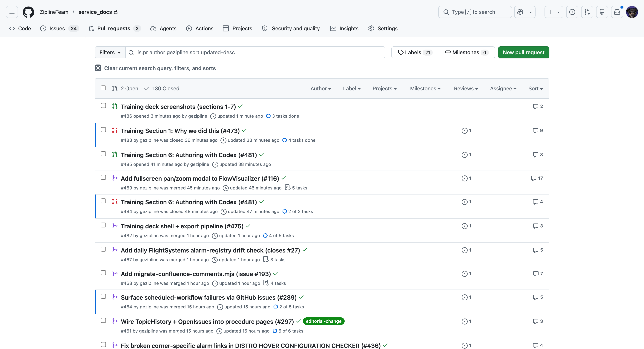Open linked issue on Training Section 1 row
Image resolution: width=644 pixels, height=349 pixels.
(466, 131)
